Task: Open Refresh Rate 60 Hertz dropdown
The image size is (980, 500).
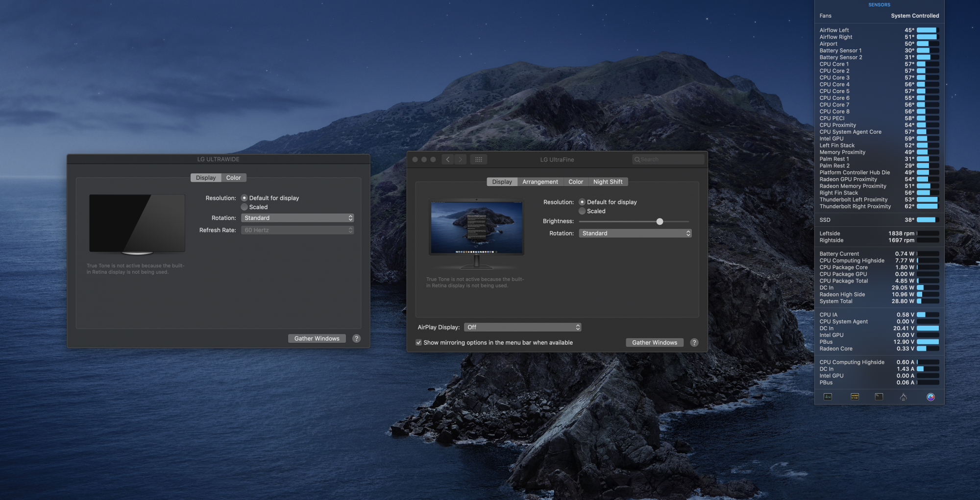Action: tap(297, 230)
